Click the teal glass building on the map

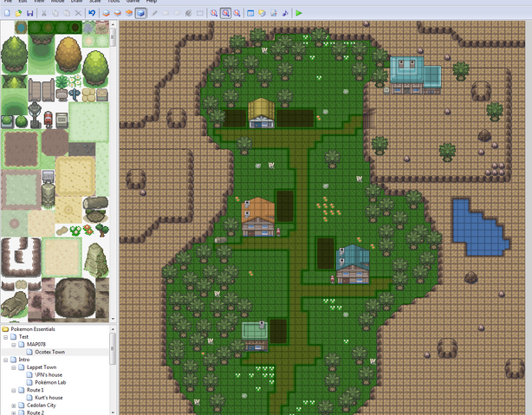[x=415, y=75]
